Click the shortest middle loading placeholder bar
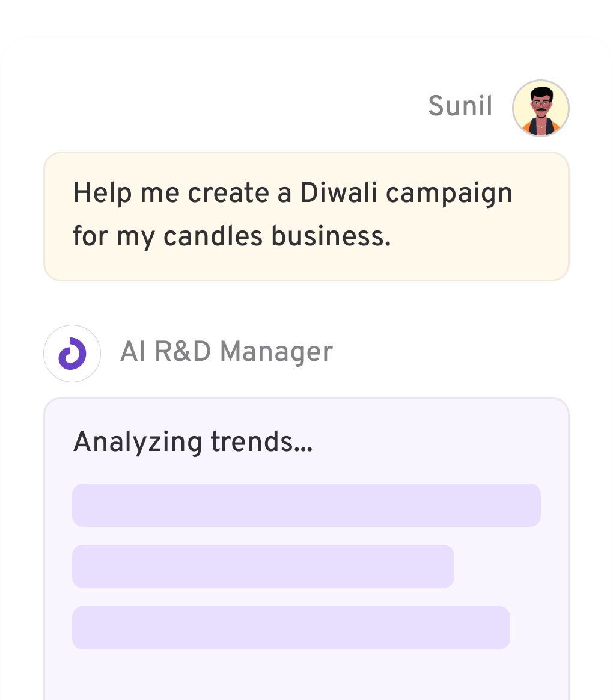Image resolution: width=613 pixels, height=700 pixels. [x=263, y=566]
